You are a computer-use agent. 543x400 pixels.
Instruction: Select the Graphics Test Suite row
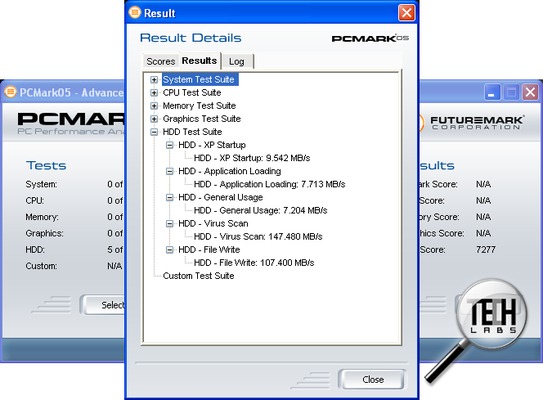(x=202, y=119)
